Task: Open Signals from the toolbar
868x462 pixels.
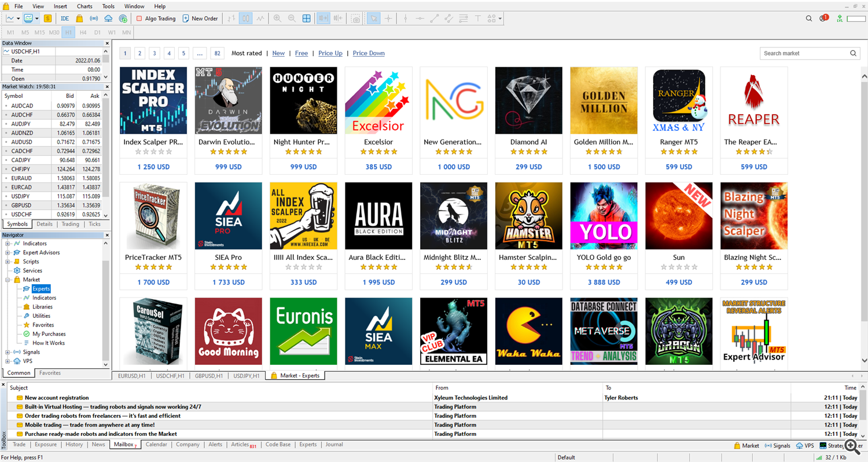Action: (94, 19)
